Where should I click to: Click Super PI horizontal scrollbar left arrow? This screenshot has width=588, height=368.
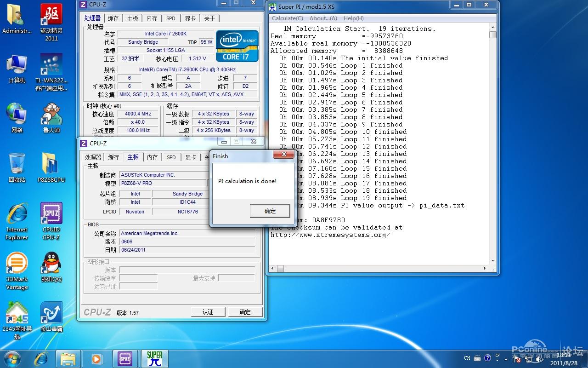[272, 268]
